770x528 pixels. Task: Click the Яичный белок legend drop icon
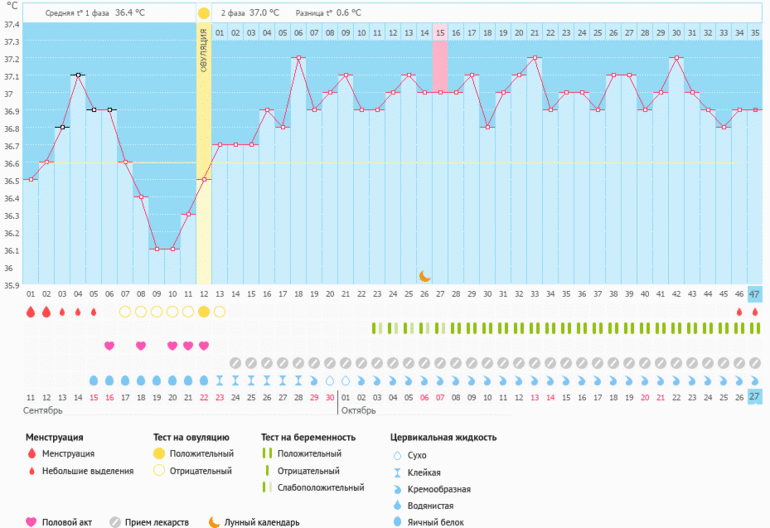click(x=397, y=521)
